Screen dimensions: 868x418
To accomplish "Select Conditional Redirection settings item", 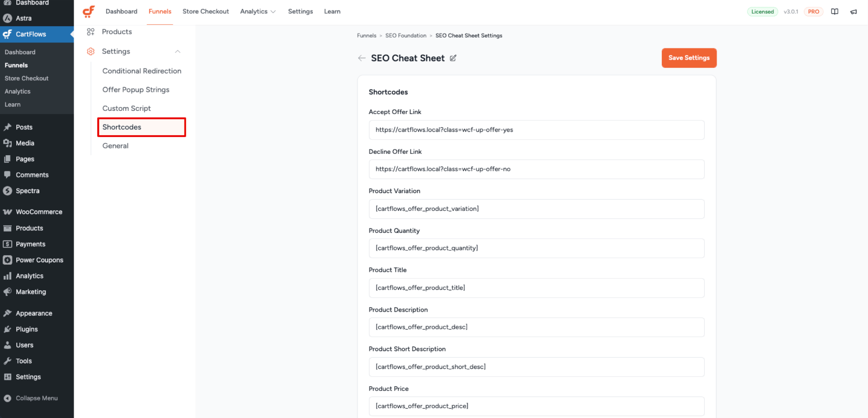I will point(142,71).
